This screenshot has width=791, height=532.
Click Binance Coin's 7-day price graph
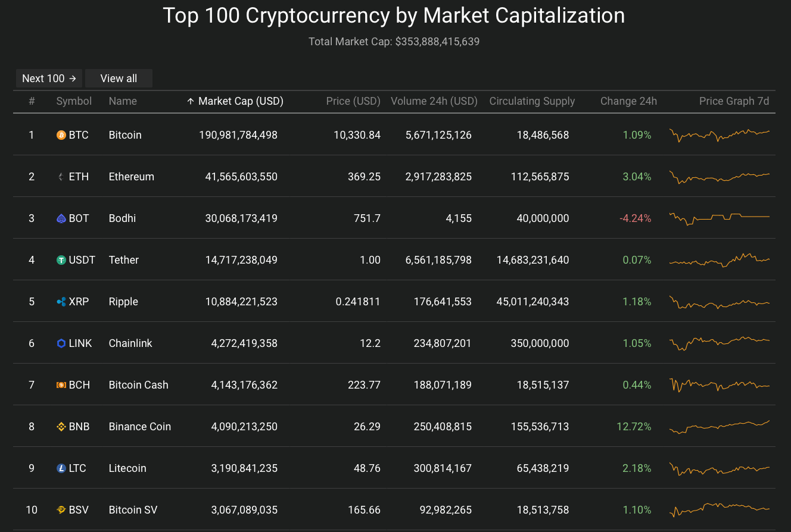[x=720, y=427]
